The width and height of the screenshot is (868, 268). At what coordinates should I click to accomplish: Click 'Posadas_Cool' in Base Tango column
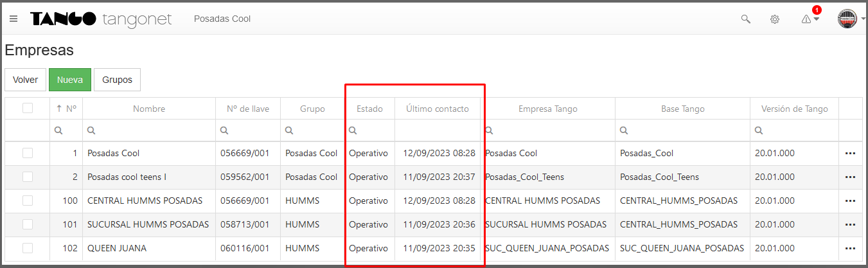[647, 153]
